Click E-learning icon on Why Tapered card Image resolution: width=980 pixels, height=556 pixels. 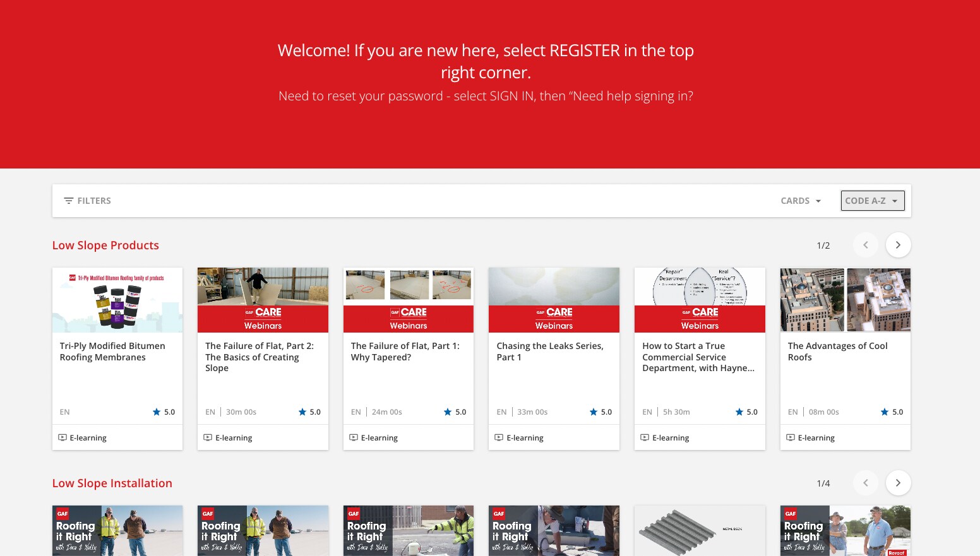click(x=354, y=437)
